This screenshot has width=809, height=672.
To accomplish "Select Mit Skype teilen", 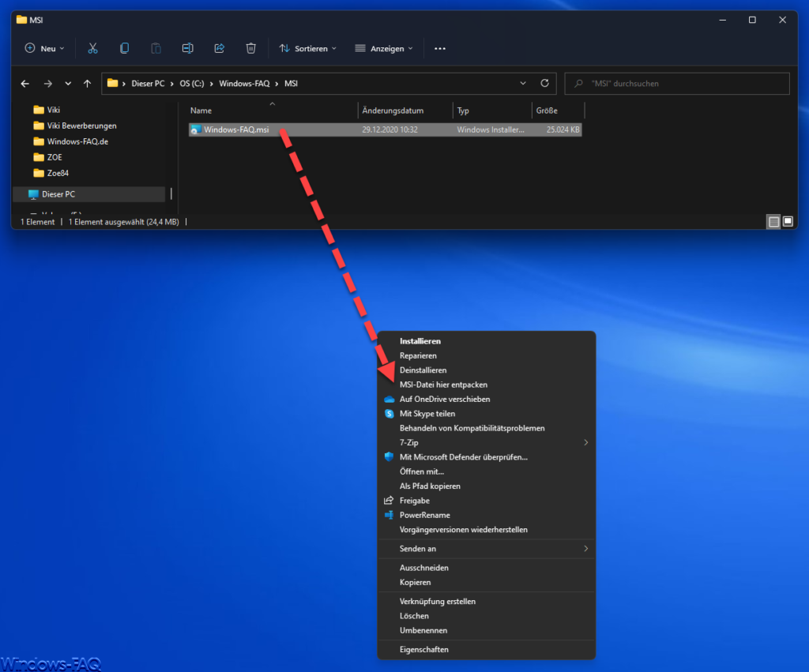I will (x=487, y=414).
